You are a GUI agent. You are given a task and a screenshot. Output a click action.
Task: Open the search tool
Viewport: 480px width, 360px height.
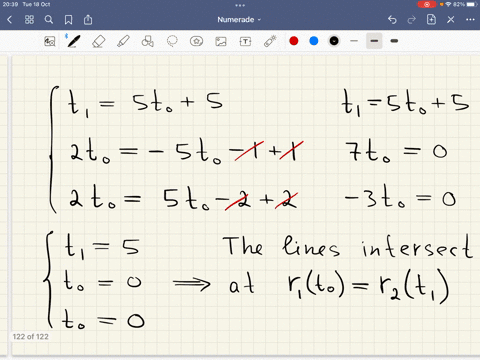(x=49, y=20)
